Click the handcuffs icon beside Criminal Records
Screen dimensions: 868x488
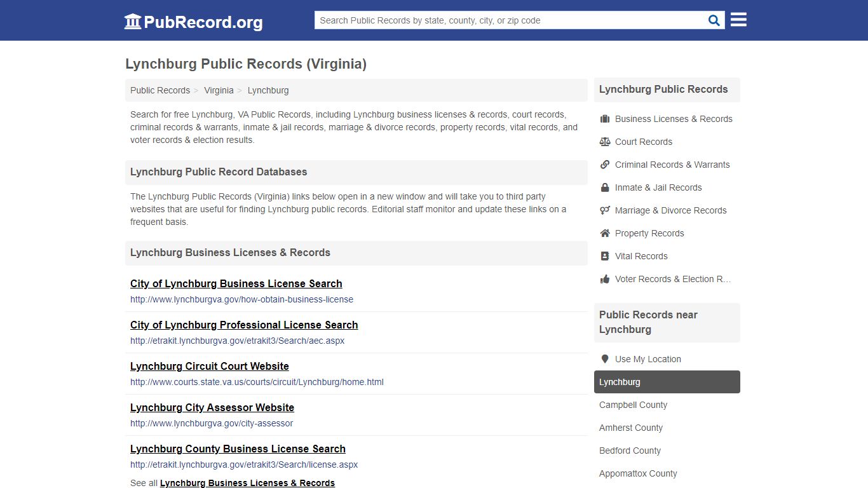pos(605,165)
